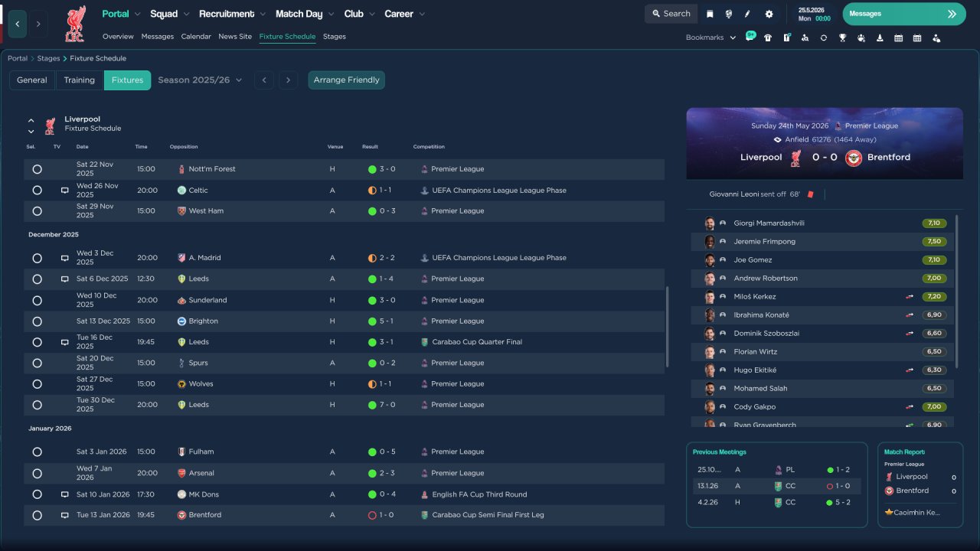Click Mohamed Salah's player portrait
Viewport: 980px width, 551px height.
point(710,389)
